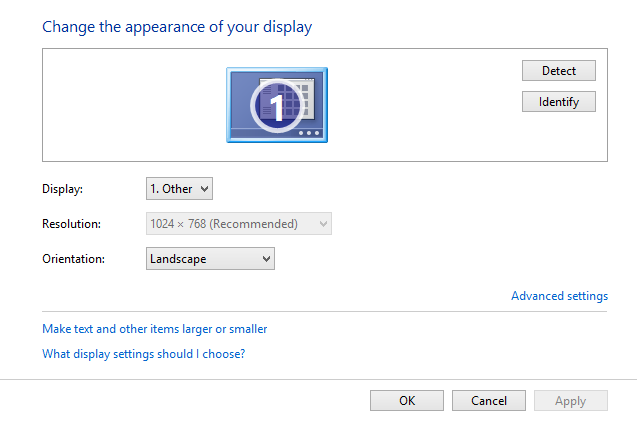Click the "Change the appearance of your display" heading
Screen dimensions: 637x441
[x=177, y=27]
